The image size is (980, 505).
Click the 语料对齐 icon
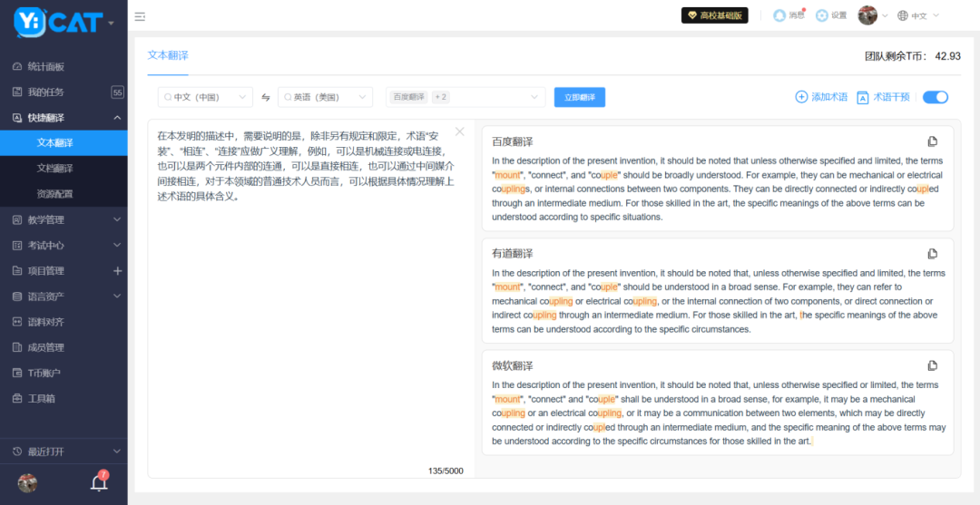pyautogui.click(x=17, y=322)
